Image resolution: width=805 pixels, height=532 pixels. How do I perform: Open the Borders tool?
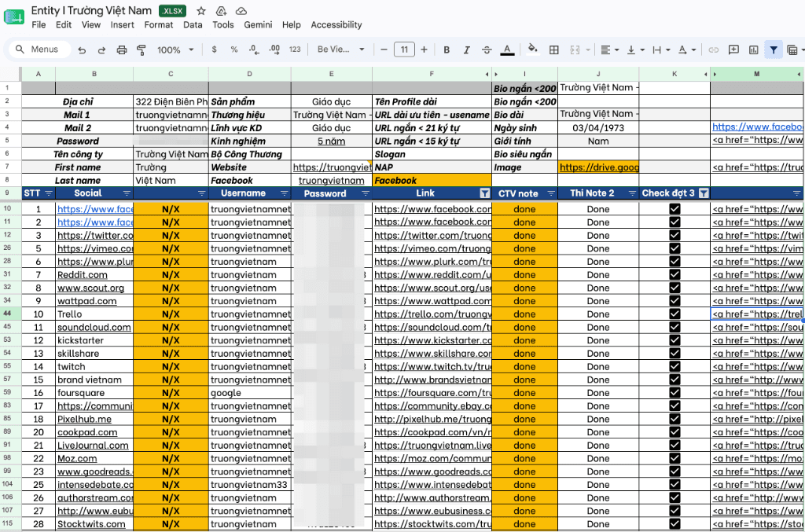(554, 50)
